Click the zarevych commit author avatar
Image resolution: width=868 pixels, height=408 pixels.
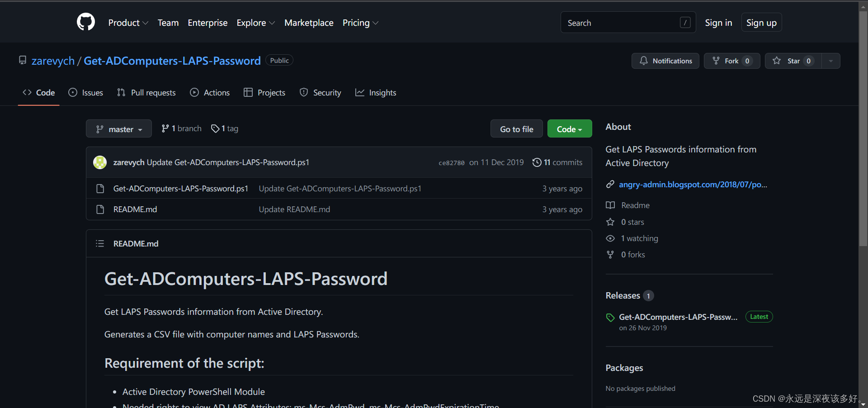point(100,162)
